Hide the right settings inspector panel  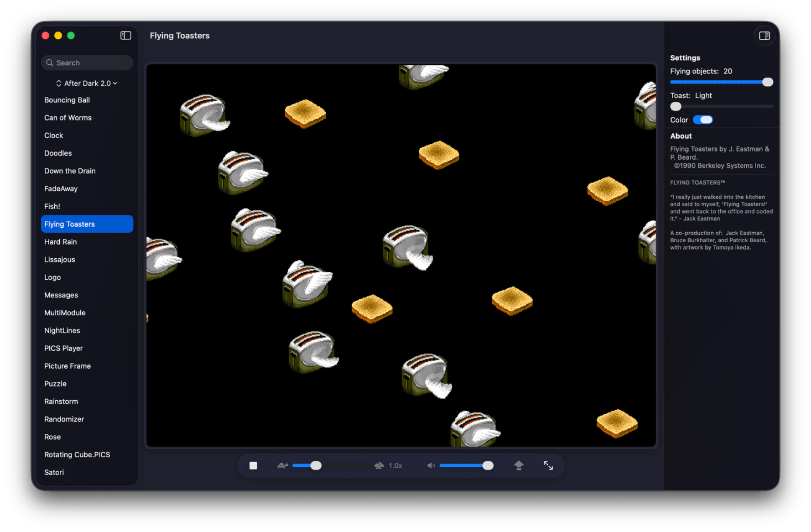tap(764, 36)
